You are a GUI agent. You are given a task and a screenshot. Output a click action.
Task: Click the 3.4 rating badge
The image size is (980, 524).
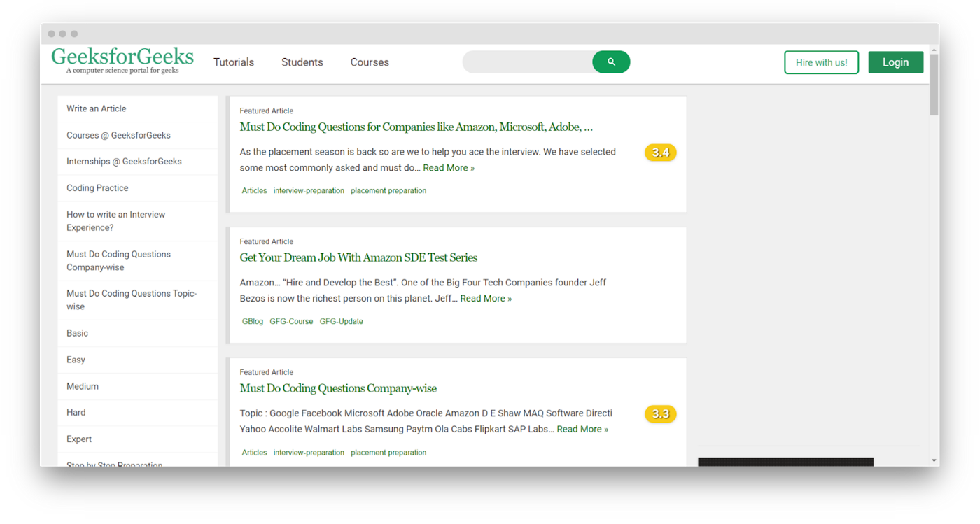[x=661, y=153]
